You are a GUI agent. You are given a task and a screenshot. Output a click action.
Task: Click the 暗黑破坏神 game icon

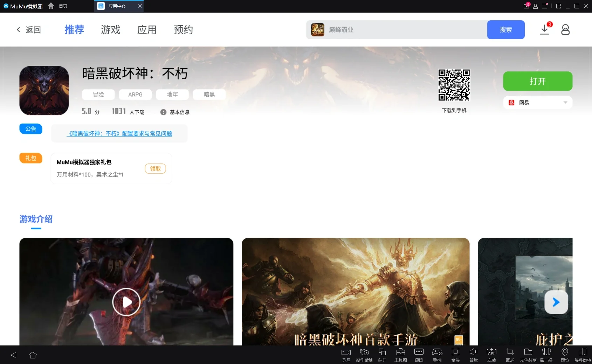[44, 91]
